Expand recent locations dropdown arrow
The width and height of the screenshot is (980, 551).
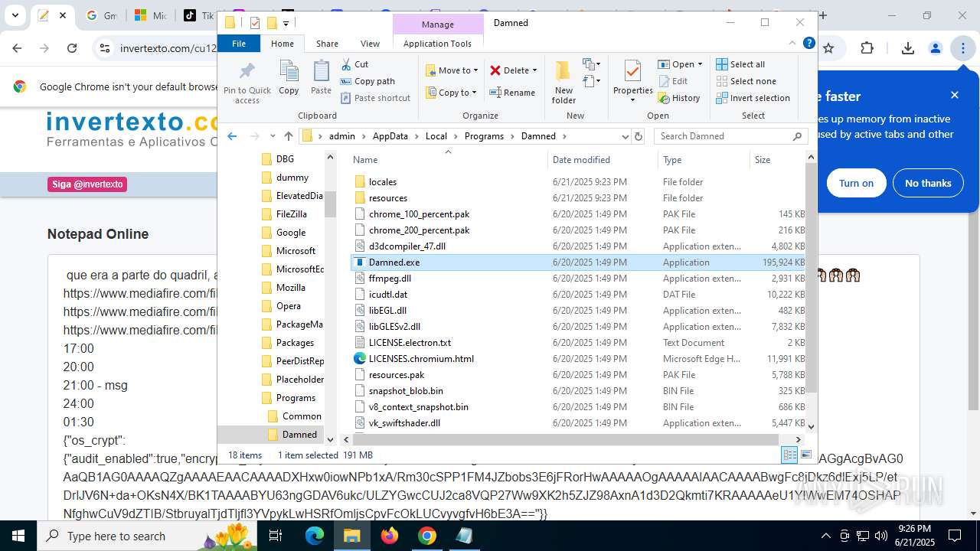(273, 136)
